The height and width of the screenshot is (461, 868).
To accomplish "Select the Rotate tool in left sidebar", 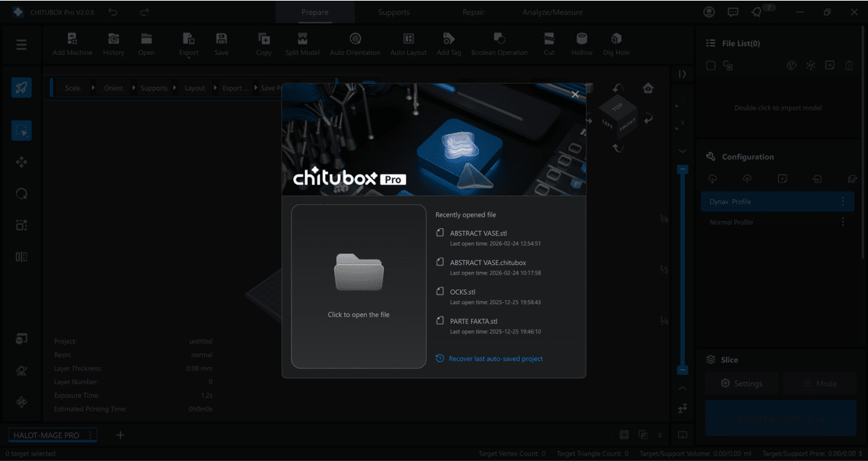I will coord(21,194).
